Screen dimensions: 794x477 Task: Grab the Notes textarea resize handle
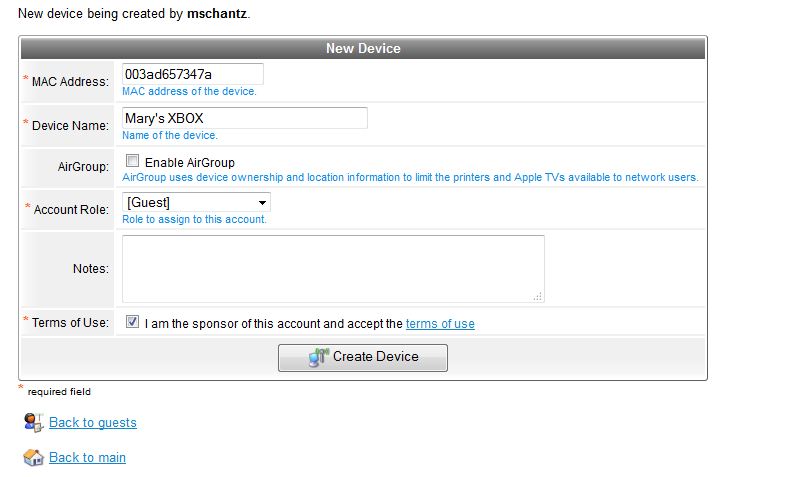pos(538,297)
